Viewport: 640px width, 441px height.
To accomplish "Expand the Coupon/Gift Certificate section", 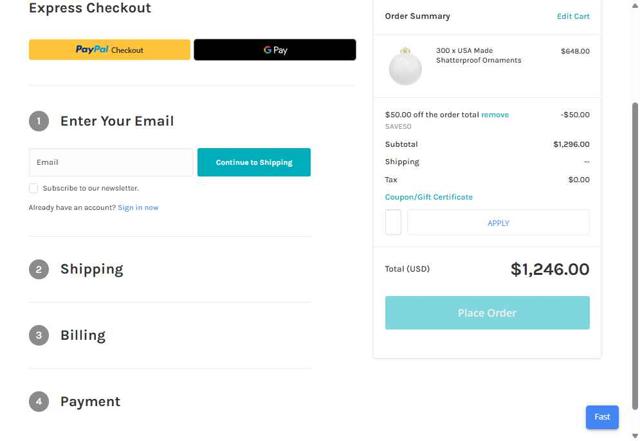I will [x=429, y=197].
